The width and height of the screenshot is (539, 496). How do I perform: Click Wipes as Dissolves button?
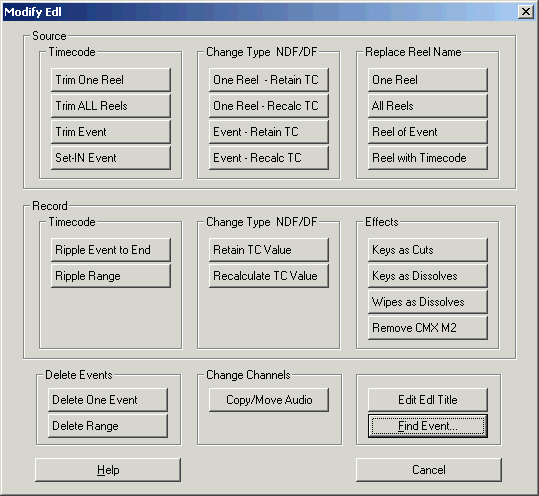(428, 302)
